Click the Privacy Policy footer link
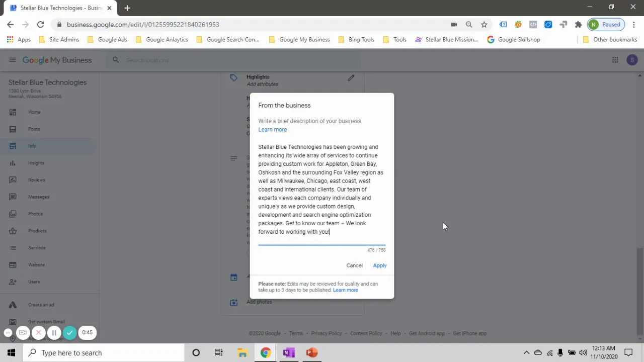Viewport: 644px width, 362px height. click(327, 333)
